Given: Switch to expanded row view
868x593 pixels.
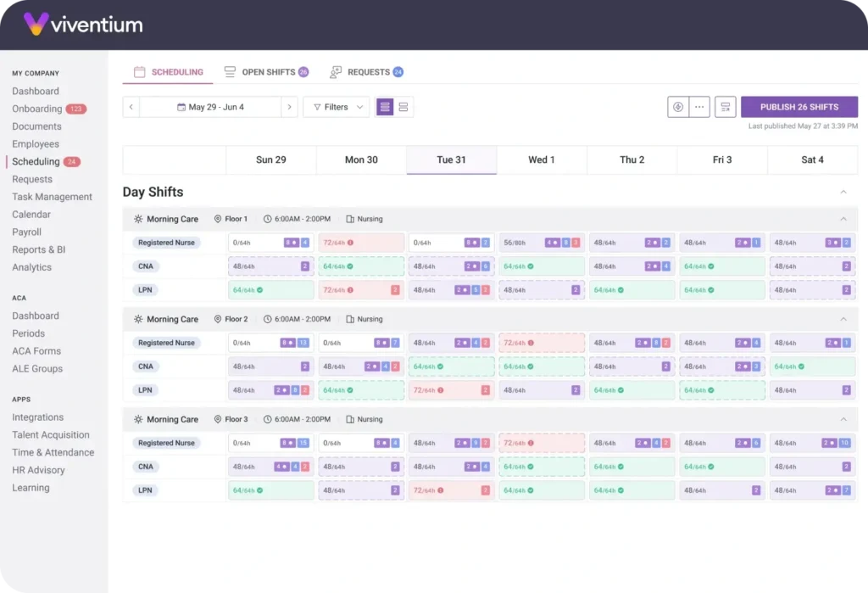Looking at the screenshot, I should coord(403,107).
